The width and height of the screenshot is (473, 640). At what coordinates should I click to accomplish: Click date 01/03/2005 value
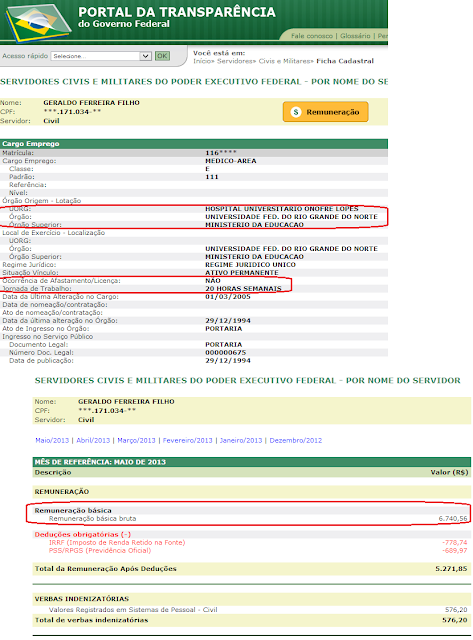coord(228,297)
